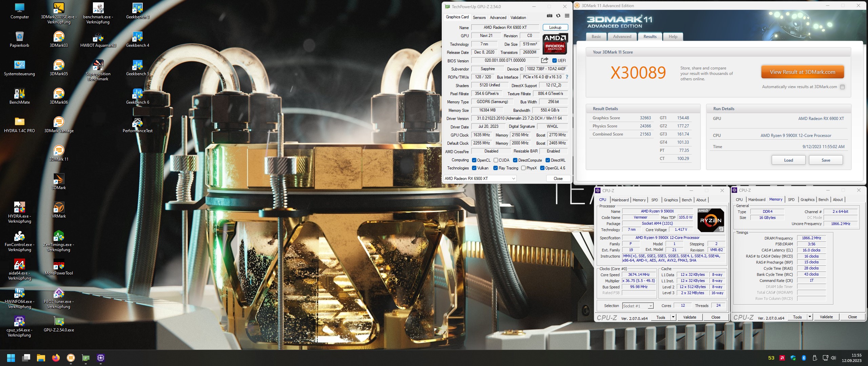Toggle the CUDA checkbox
Viewport: 868px width, 366px height.
tap(496, 160)
